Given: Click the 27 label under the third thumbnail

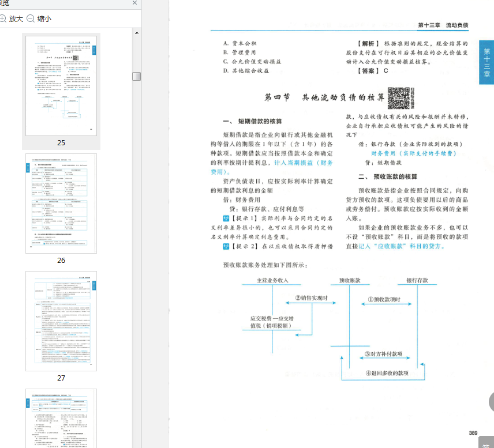Looking at the screenshot, I should pos(61,378).
